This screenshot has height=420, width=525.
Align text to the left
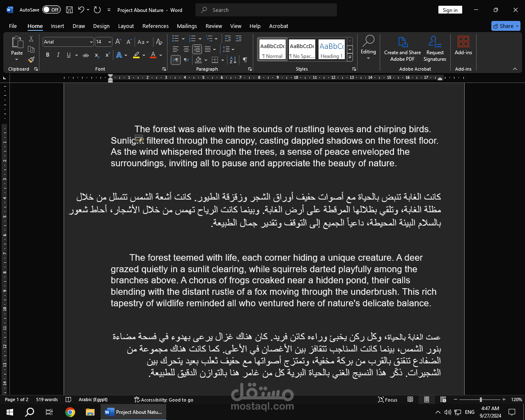pyautogui.click(x=176, y=49)
